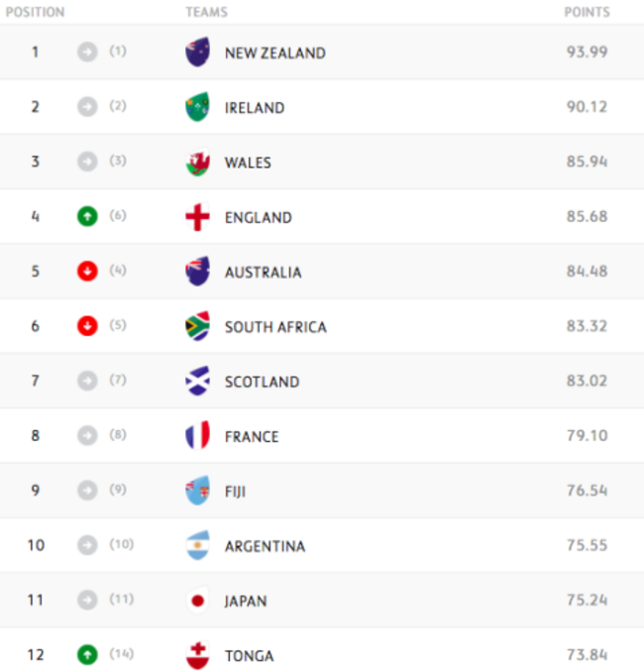Viewport: 644px width, 672px height.
Task: Open the FIJI team name link
Action: (x=235, y=492)
